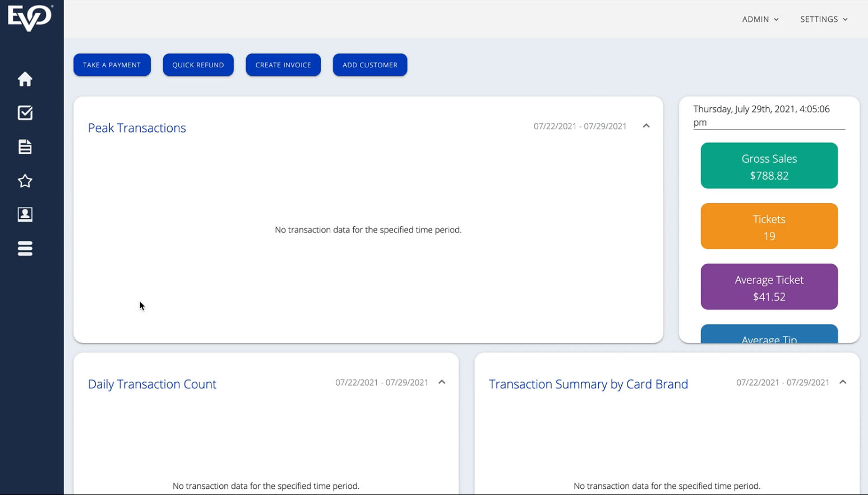
Task: Open the stacked bars menu sidebar icon
Action: coord(25,248)
